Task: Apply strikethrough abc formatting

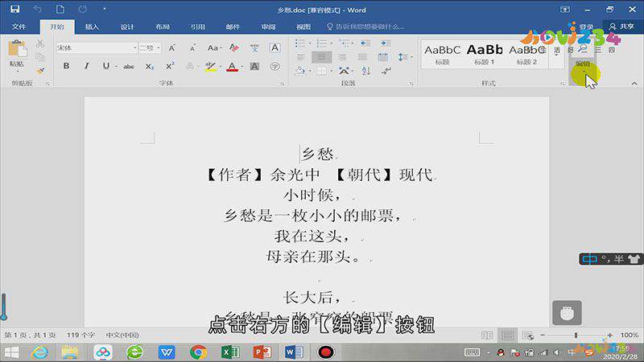Action: pos(129,67)
